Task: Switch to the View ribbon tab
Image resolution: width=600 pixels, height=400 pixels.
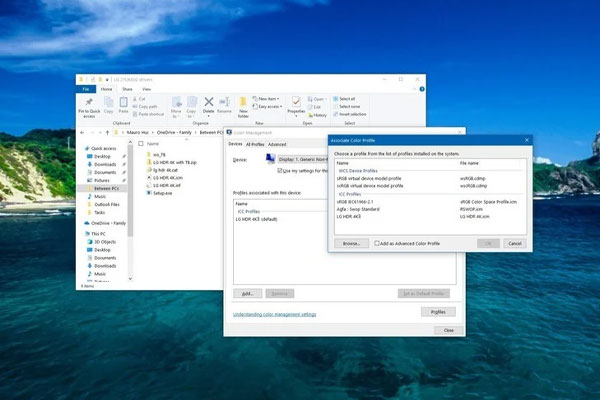Action: 147,89
